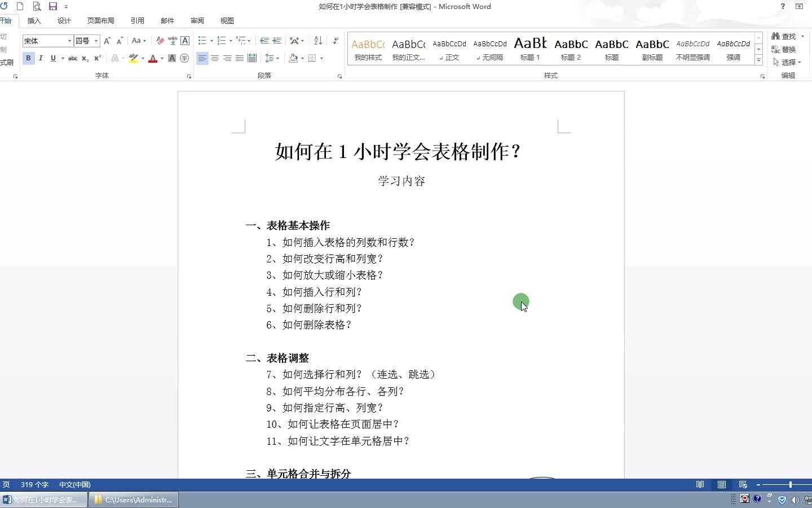This screenshot has width=812, height=508.
Task: Open the line spacing dropdown
Action: (272, 58)
